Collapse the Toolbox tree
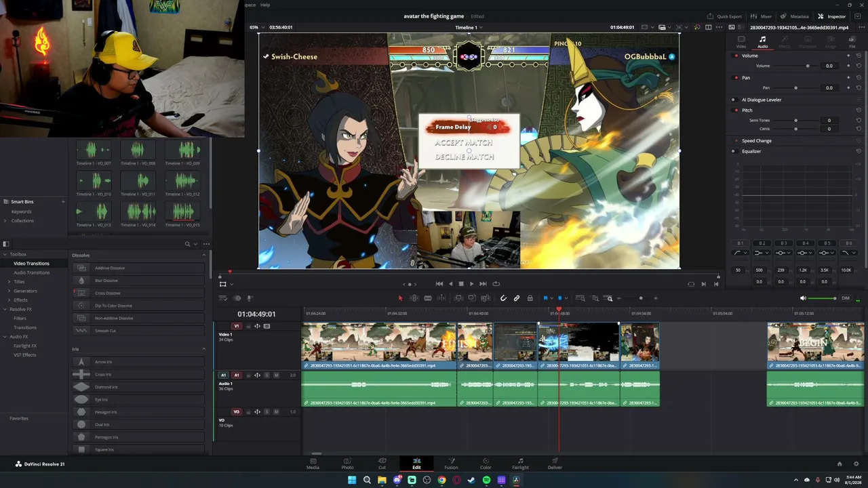Image resolution: width=868 pixels, height=488 pixels. pyautogui.click(x=5, y=254)
